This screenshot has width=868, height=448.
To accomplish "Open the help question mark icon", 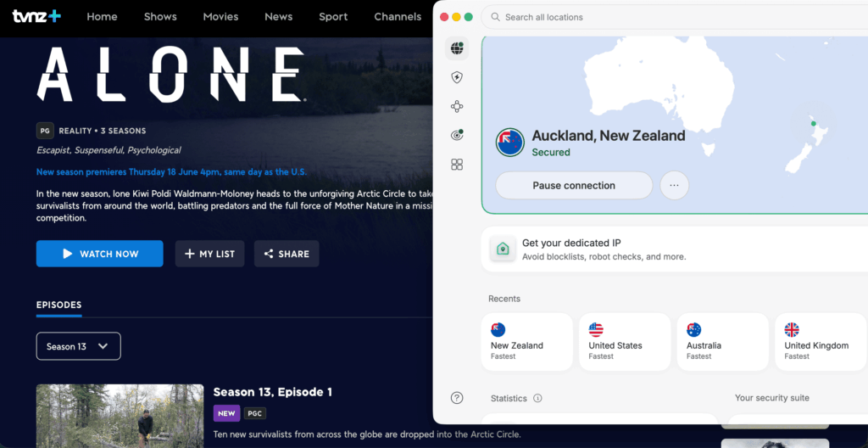I will point(457,398).
